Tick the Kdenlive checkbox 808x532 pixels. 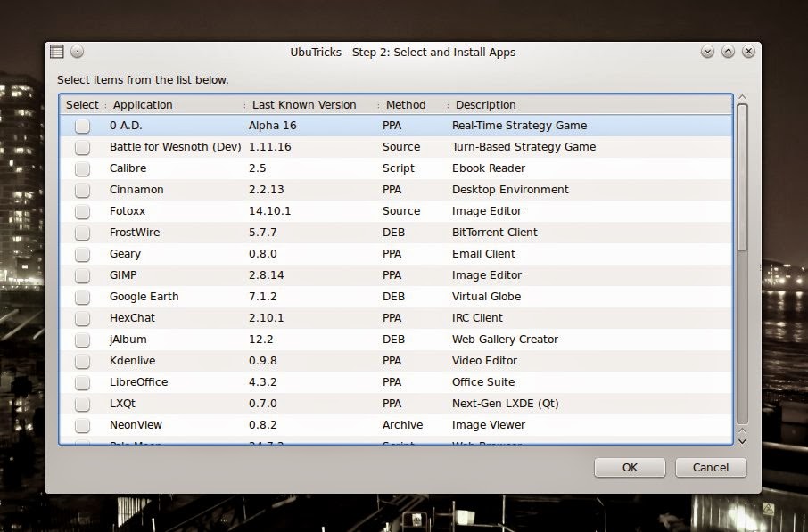tap(82, 361)
